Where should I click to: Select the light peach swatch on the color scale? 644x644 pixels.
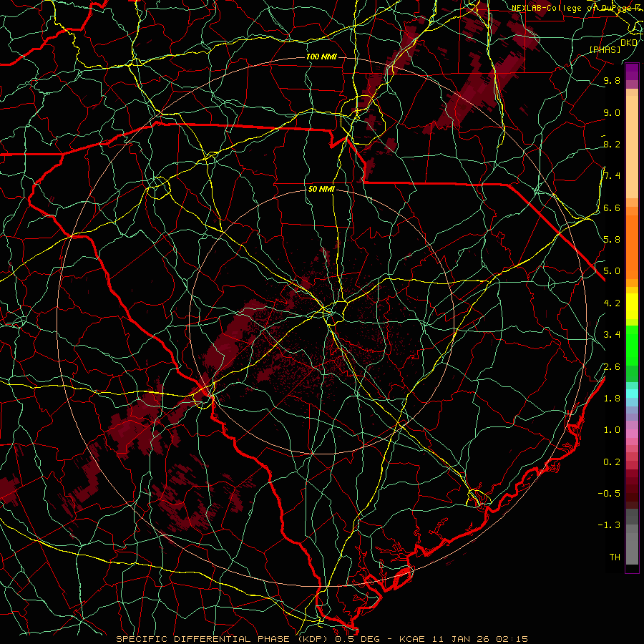point(632,147)
